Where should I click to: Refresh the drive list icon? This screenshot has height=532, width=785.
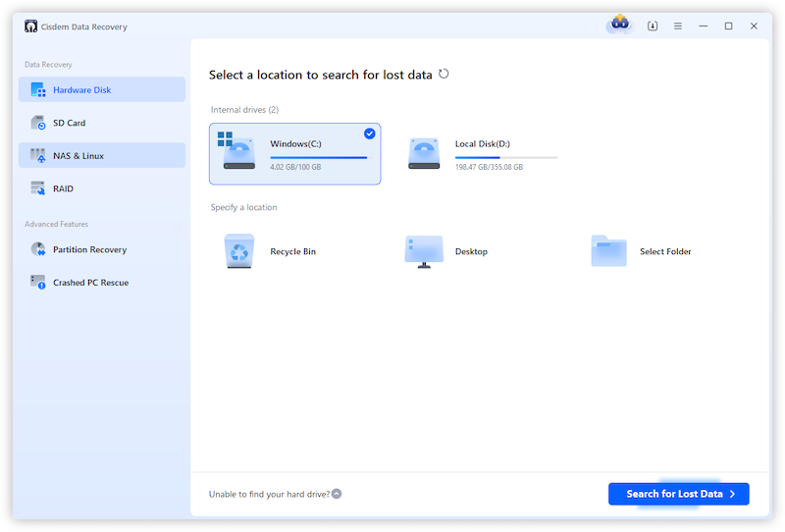(x=444, y=75)
